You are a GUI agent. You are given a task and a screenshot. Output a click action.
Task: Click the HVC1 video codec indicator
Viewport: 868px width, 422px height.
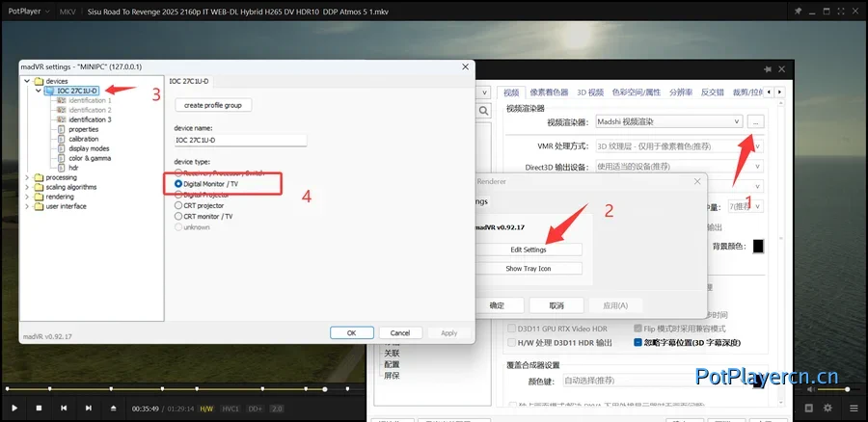tap(231, 409)
